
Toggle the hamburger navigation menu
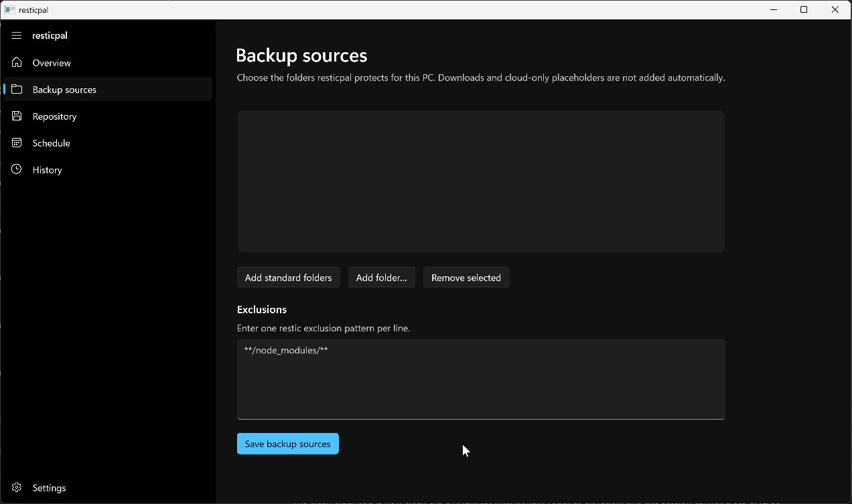17,35
